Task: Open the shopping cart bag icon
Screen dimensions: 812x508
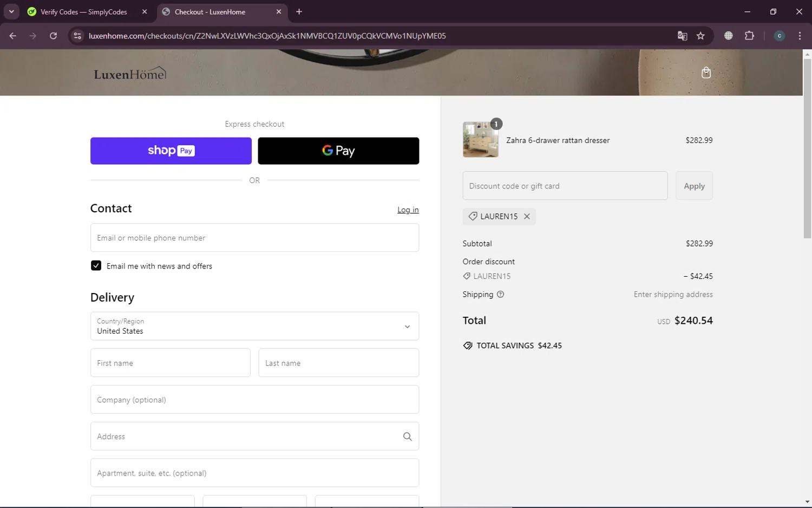Action: tap(706, 73)
